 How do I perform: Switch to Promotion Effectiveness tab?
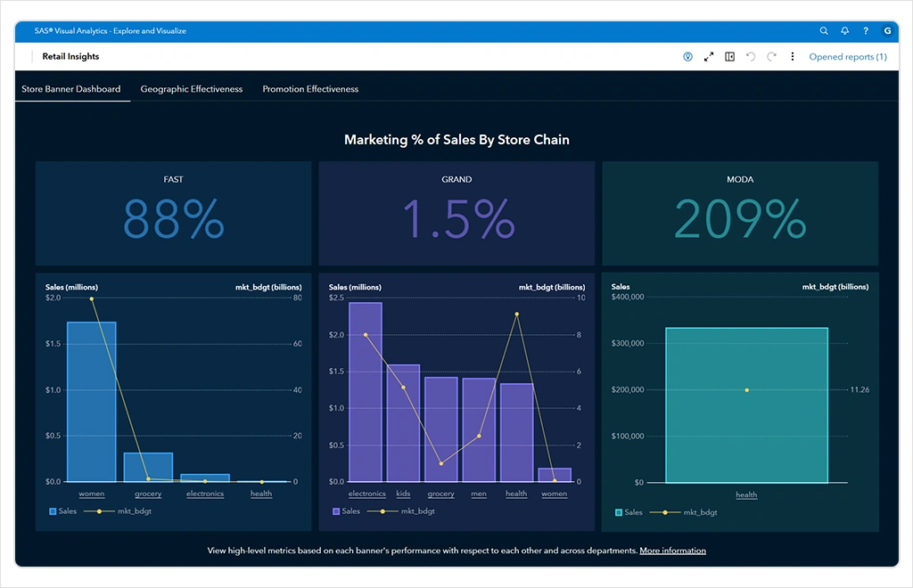pos(310,89)
